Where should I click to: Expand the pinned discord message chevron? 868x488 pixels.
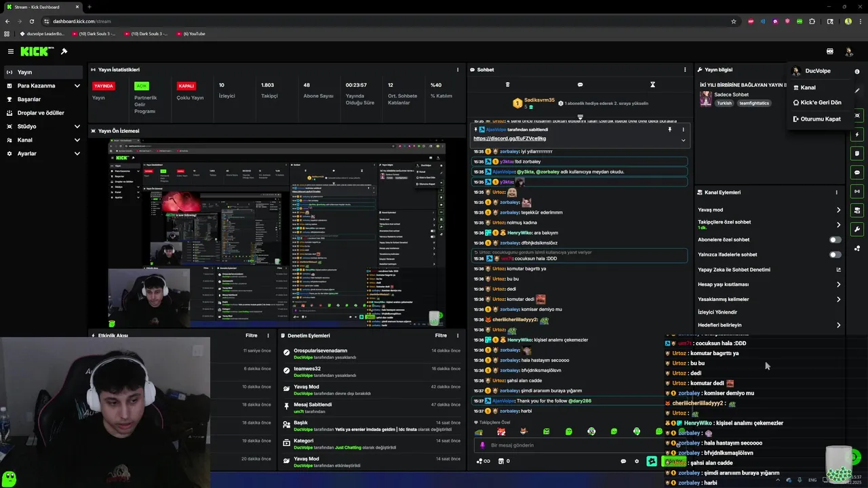point(683,140)
